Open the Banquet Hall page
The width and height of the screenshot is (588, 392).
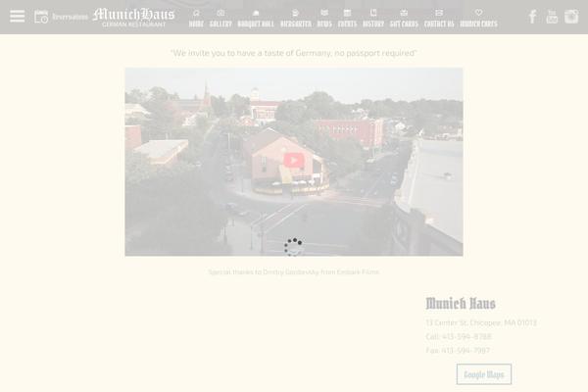coord(256,19)
